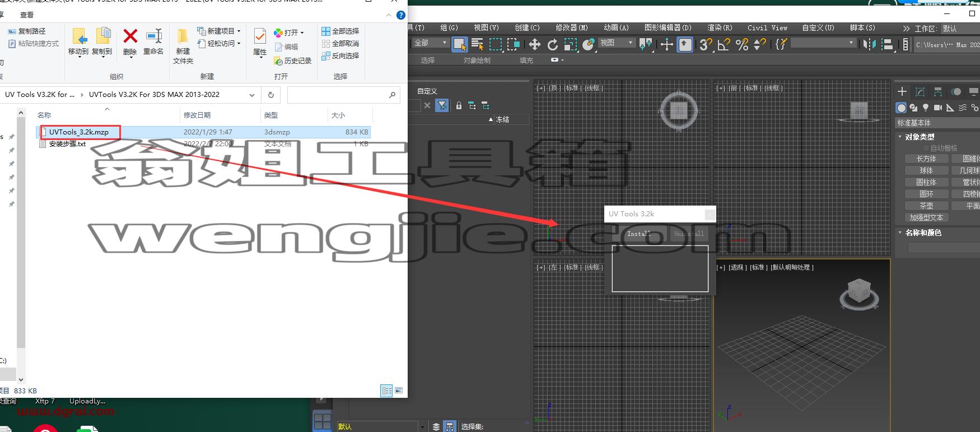980x432 pixels.
Task: Open 标准基本体 primitives type dropdown
Action: coord(937,123)
